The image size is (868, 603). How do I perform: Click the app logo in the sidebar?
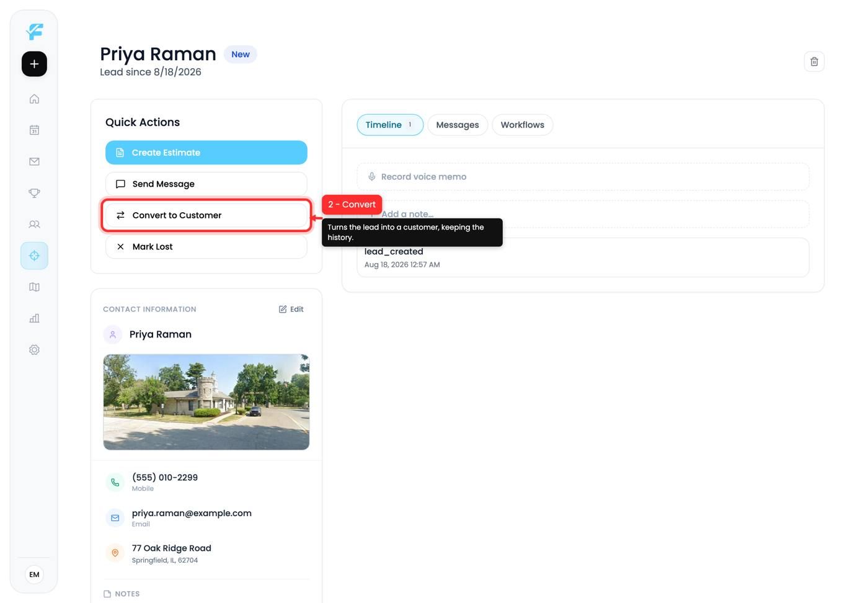pyautogui.click(x=35, y=31)
